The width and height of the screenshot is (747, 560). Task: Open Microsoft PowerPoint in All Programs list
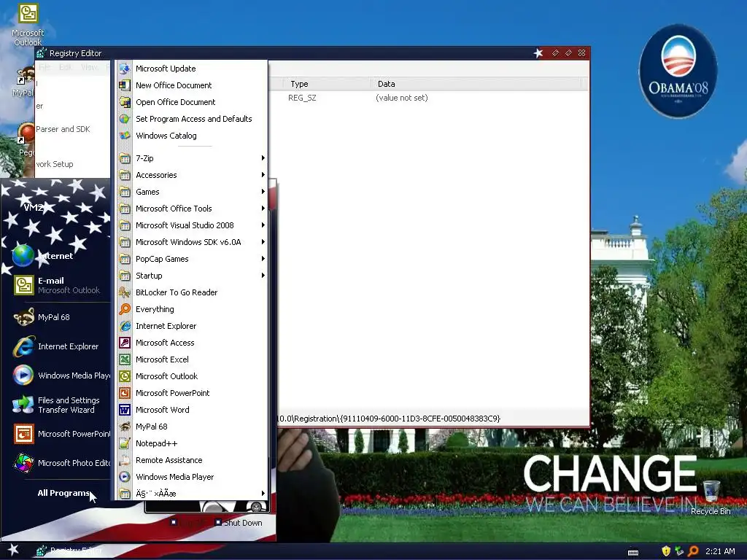pos(172,393)
